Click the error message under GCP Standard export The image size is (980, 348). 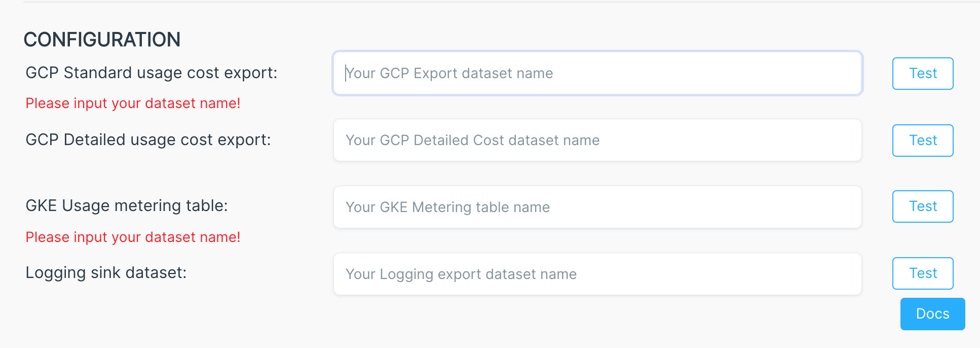coord(133,103)
